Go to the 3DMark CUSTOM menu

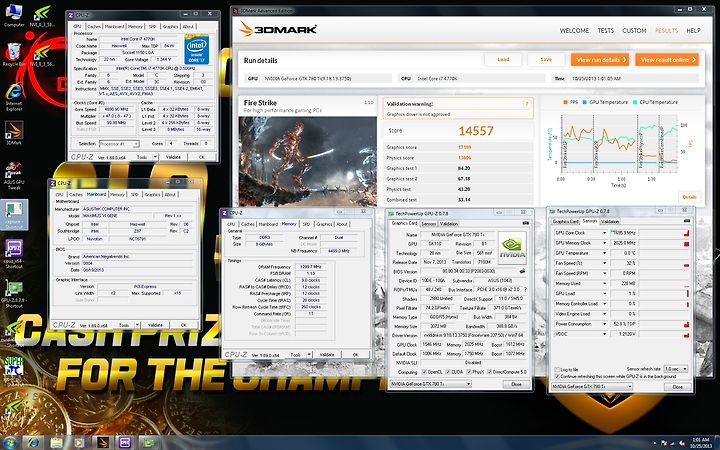click(634, 30)
